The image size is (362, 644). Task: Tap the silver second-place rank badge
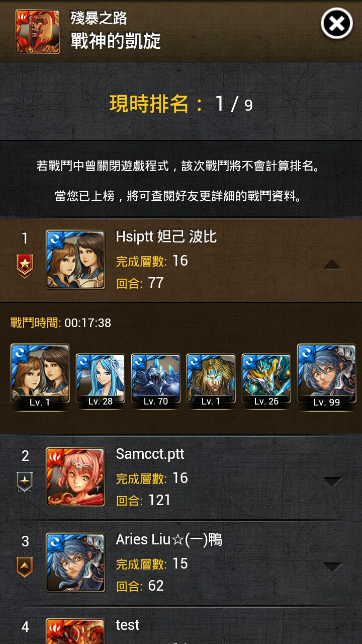pos(25,481)
